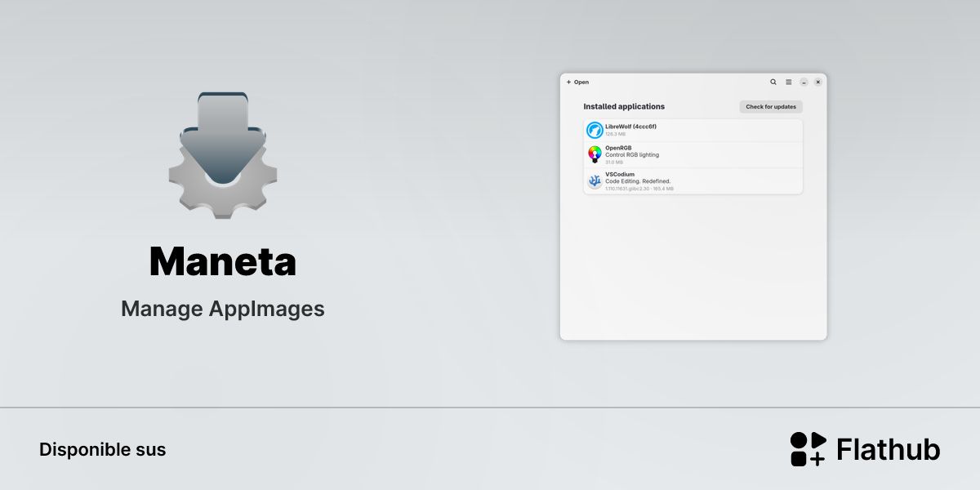Screen dimensions: 980x490
Task: Click the Maneta gear-and-arrow logo
Action: (223, 155)
